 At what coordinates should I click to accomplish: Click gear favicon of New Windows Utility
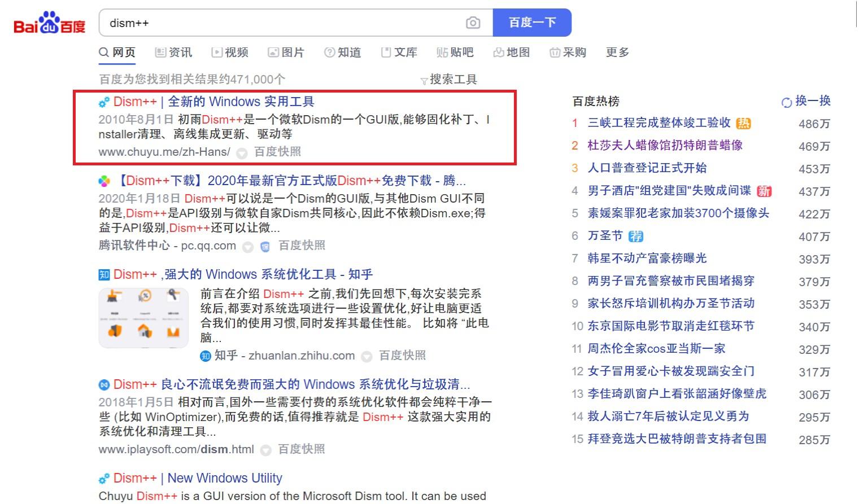104,479
